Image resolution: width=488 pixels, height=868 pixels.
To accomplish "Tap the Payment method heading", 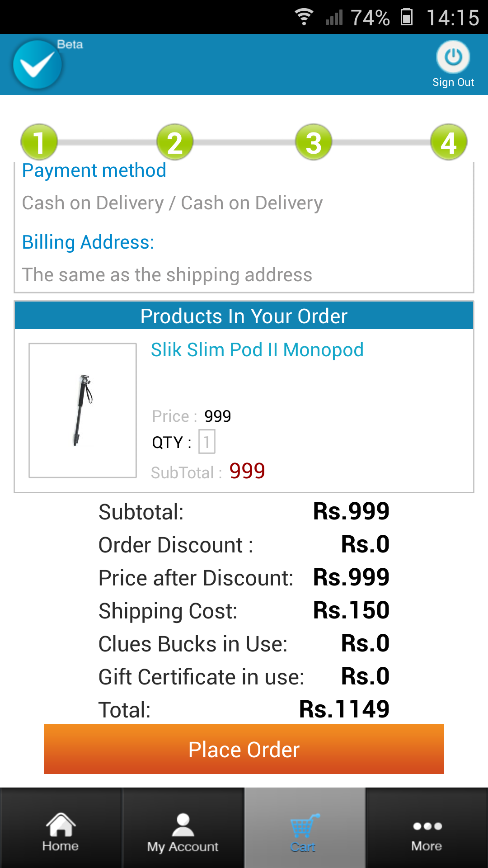I will tap(94, 170).
